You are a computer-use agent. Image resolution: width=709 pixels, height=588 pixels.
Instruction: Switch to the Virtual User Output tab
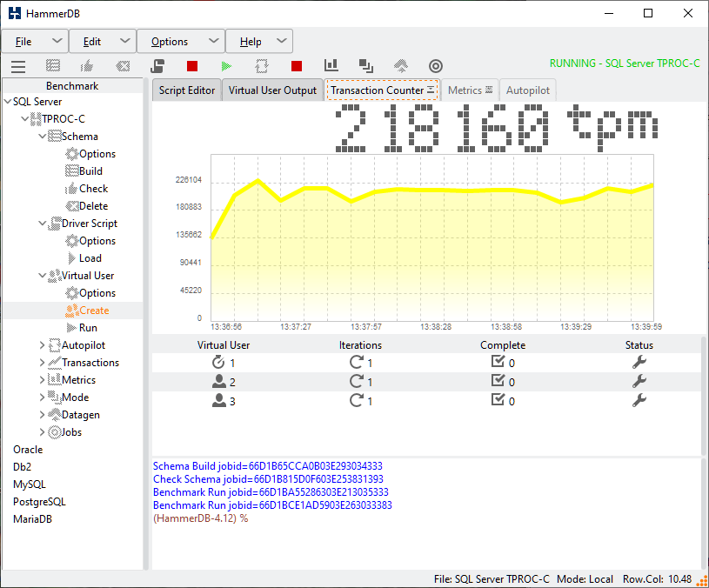point(272,90)
